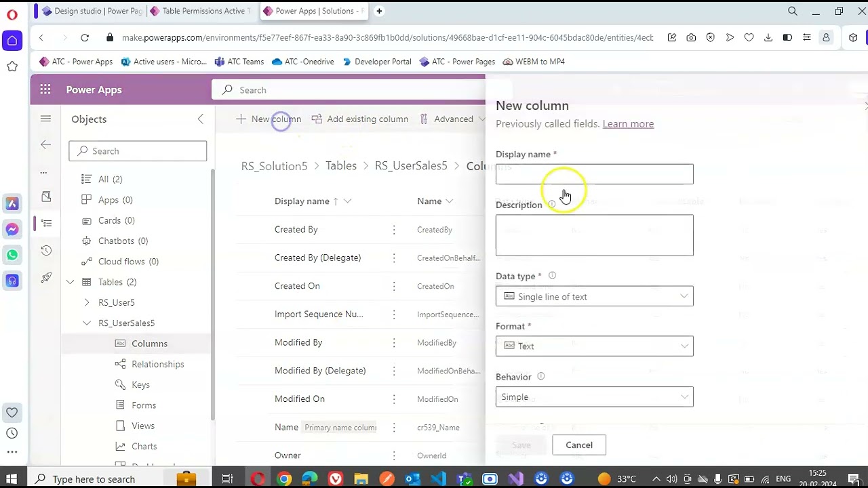868x488 pixels.
Task: Expand the Advanced toolbar menu
Action: point(452,119)
